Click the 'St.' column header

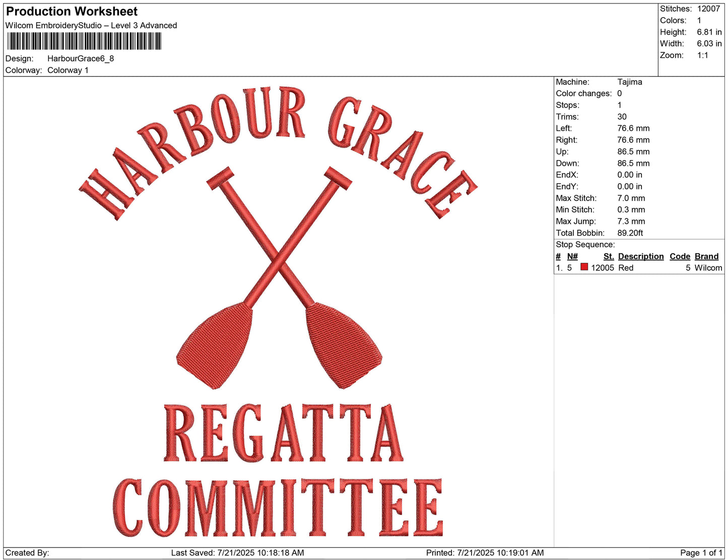pyautogui.click(x=609, y=256)
